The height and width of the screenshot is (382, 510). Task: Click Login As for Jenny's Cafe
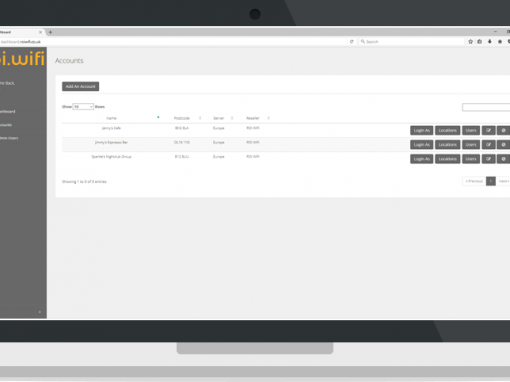(x=422, y=130)
